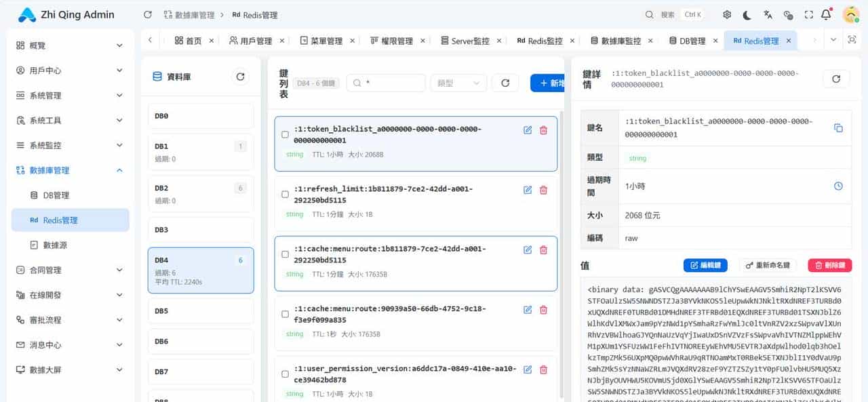This screenshot has height=402, width=868.
Task: Copy the token_blacklist key name
Action: tap(840, 127)
